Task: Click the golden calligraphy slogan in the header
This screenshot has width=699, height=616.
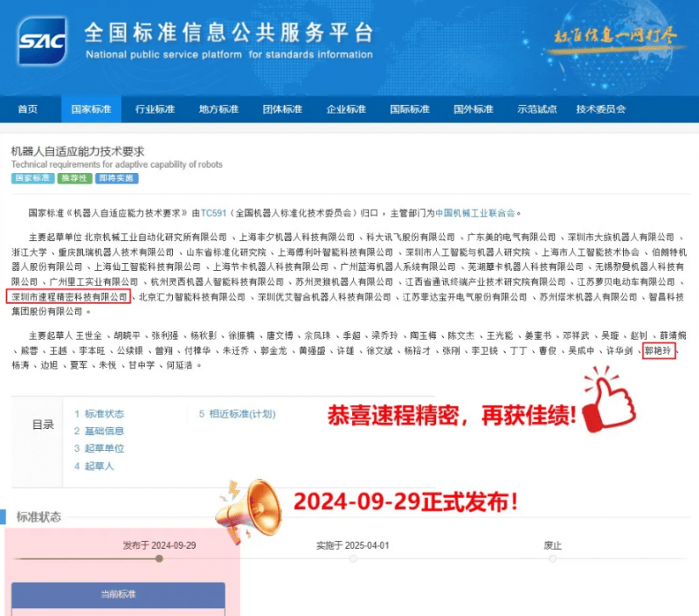Action: coord(611,36)
